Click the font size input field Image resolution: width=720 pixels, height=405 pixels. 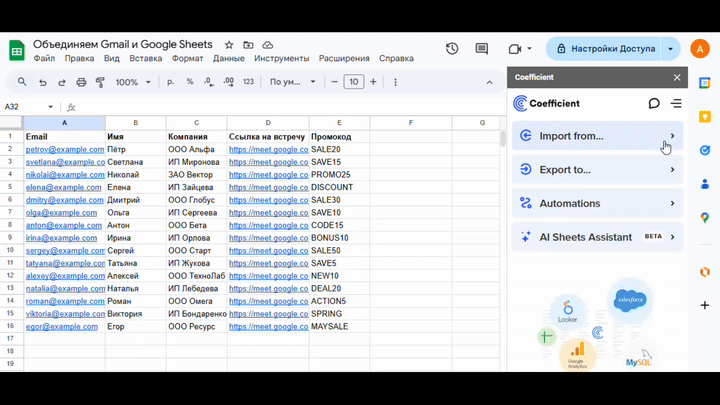tap(354, 82)
